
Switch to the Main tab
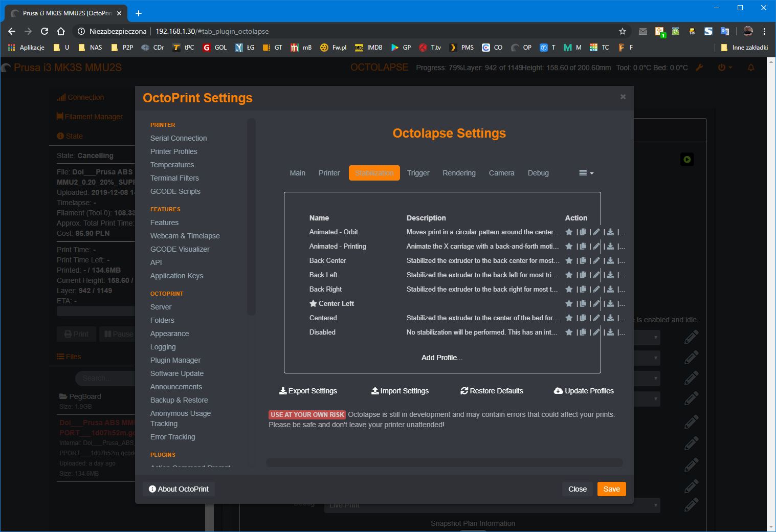point(297,173)
